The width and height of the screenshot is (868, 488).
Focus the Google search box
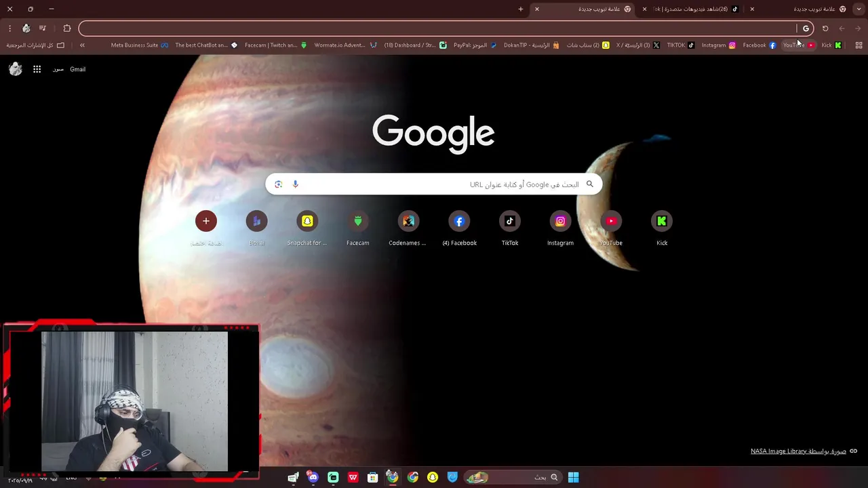click(433, 184)
